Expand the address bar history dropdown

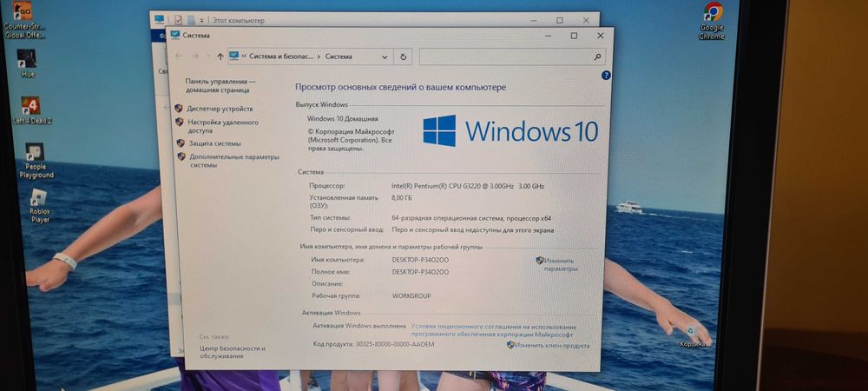pyautogui.click(x=385, y=57)
